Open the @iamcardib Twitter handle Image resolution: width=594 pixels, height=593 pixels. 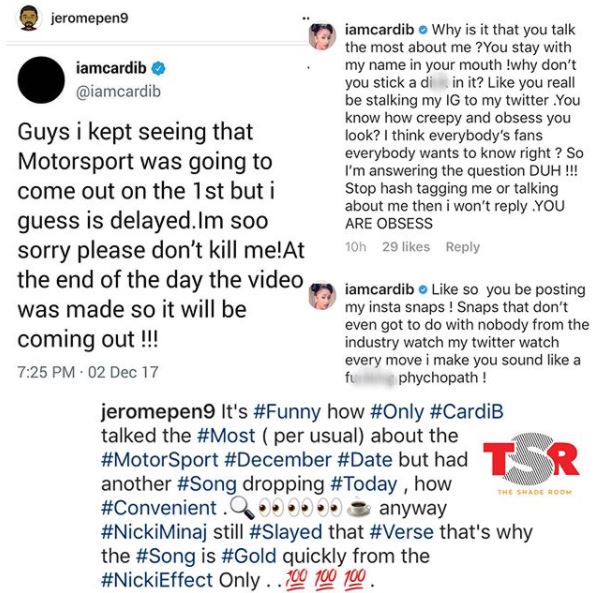tap(118, 92)
